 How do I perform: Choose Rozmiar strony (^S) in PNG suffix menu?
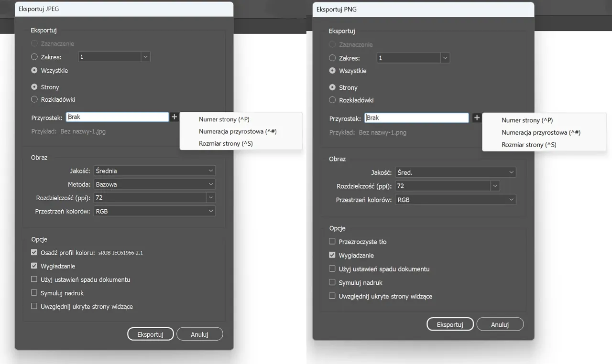pyautogui.click(x=529, y=145)
